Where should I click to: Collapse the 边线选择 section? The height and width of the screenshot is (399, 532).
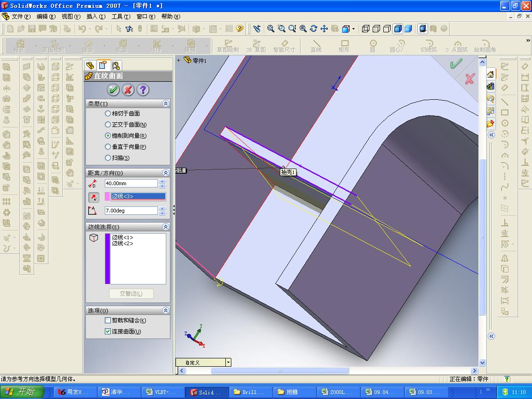tap(166, 227)
